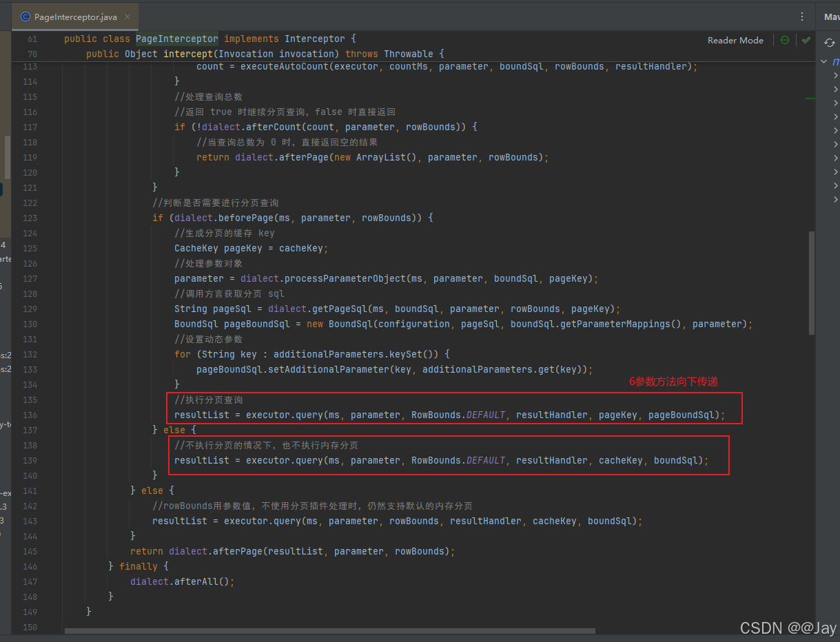This screenshot has width=840, height=642.
Task: Click the finally keyword on line 146
Action: coord(139,566)
